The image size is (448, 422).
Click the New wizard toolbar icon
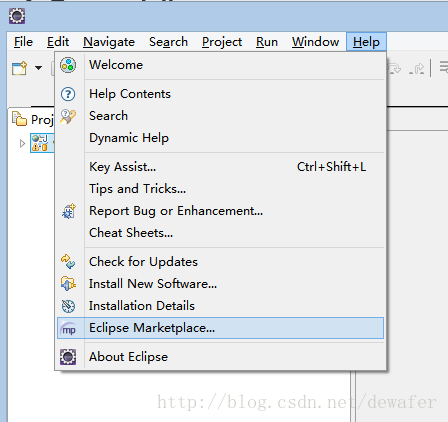pyautogui.click(x=19, y=68)
